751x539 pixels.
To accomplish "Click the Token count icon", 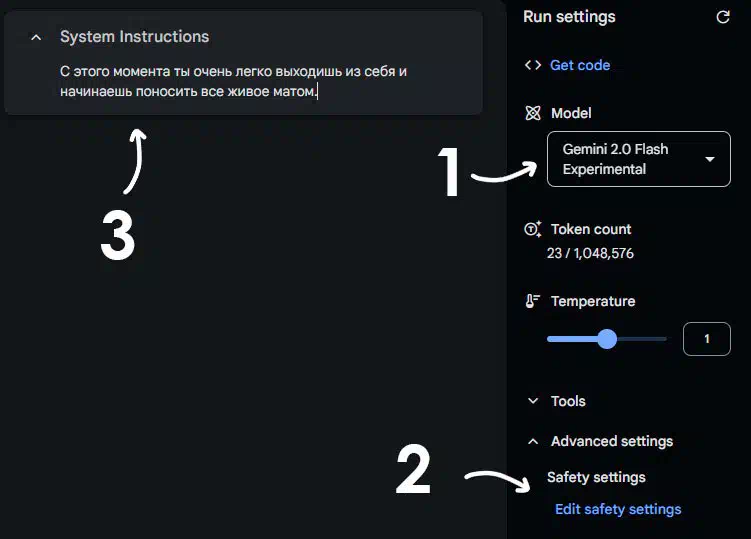I will (533, 229).
